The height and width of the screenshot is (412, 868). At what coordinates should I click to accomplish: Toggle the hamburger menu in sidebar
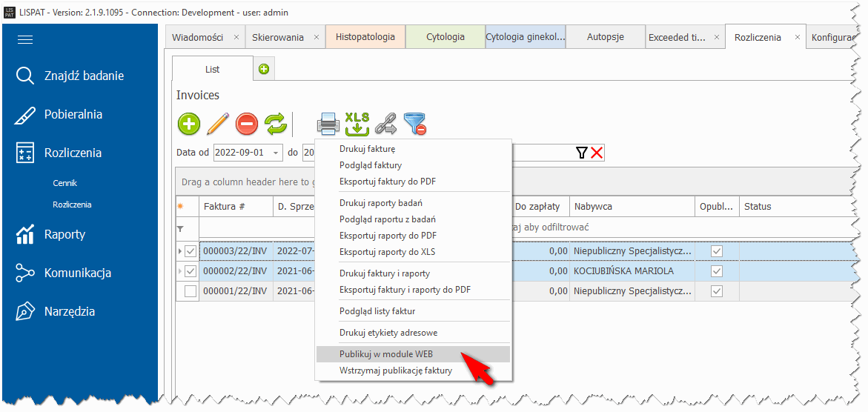click(x=25, y=40)
